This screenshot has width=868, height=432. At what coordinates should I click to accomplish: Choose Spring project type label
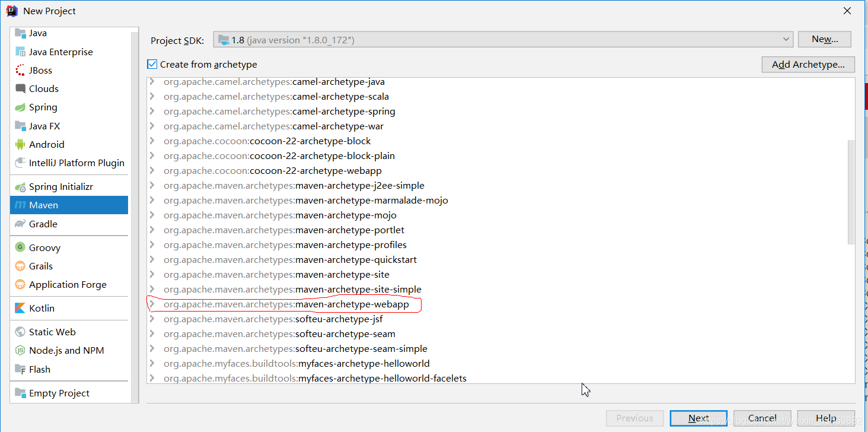coord(43,107)
